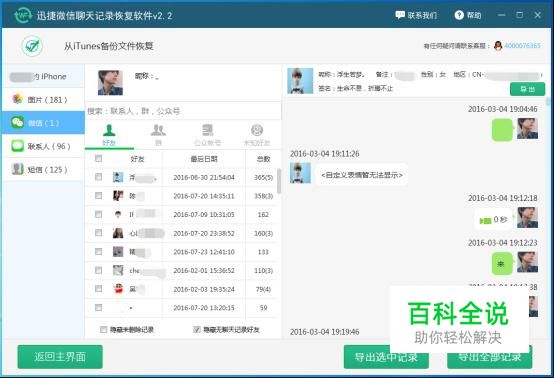This screenshot has width=554, height=378.
Task: Click the timestamp 2016-03-04 19:19:46
Action: 324,332
